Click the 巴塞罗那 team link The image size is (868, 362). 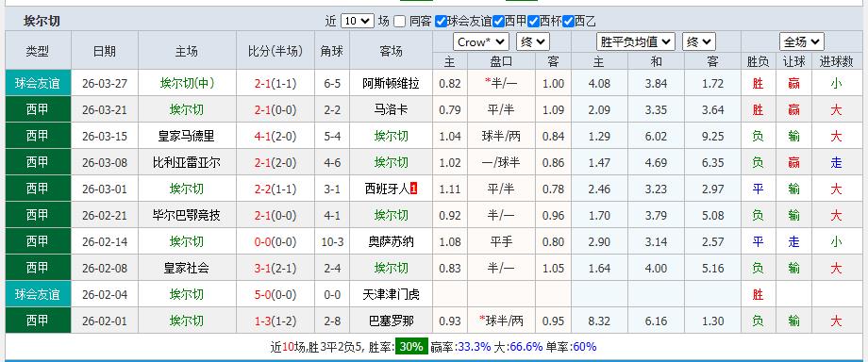[391, 321]
